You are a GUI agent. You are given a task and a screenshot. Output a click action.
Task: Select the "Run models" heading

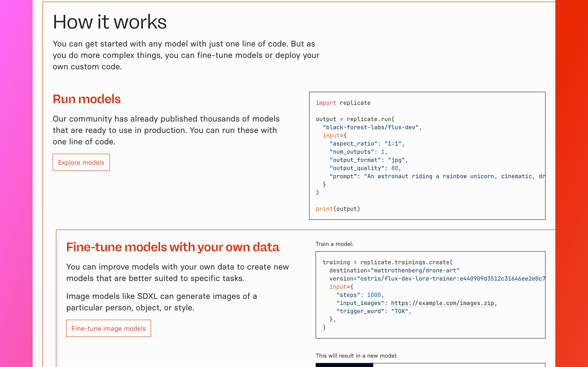[x=87, y=99]
